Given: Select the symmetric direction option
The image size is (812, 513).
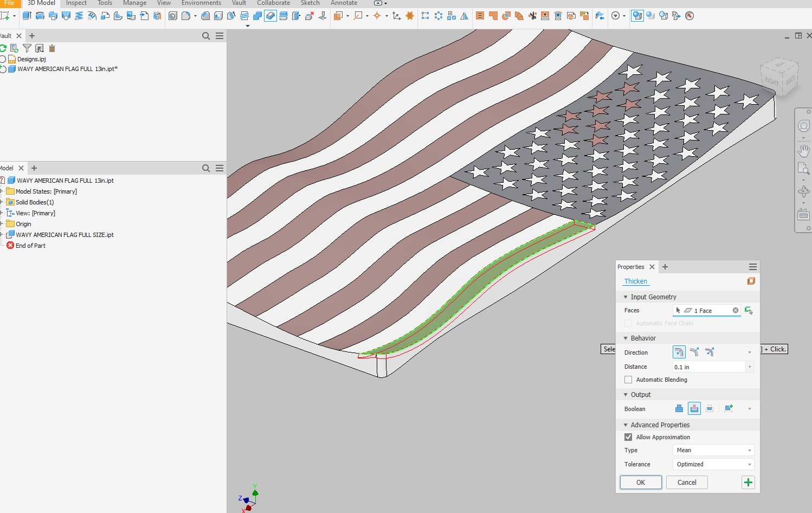Looking at the screenshot, I should pos(710,352).
